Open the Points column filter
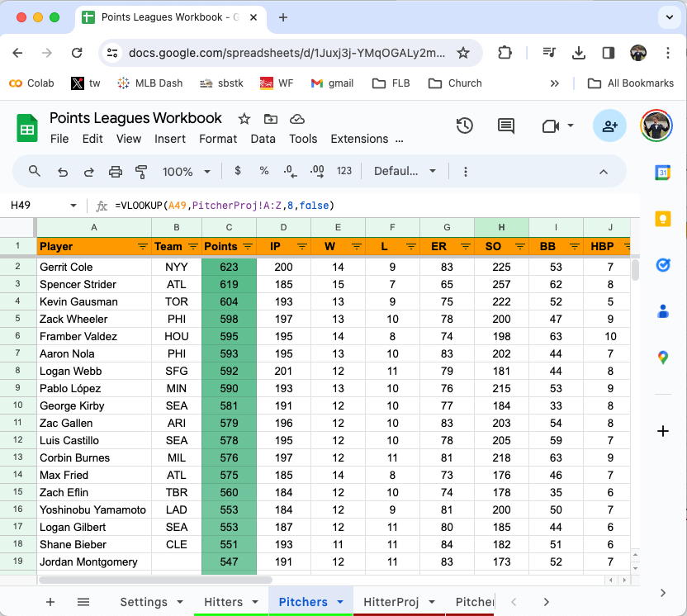This screenshot has width=687, height=616. pos(248,247)
